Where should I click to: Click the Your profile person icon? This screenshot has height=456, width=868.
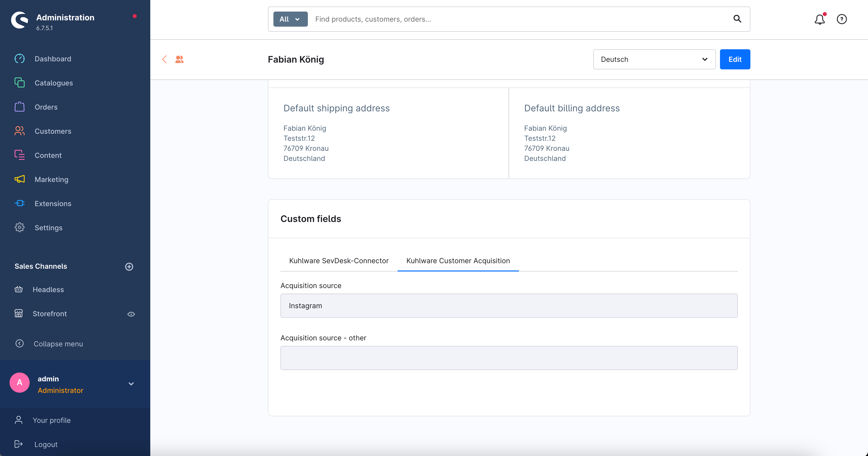click(x=19, y=420)
